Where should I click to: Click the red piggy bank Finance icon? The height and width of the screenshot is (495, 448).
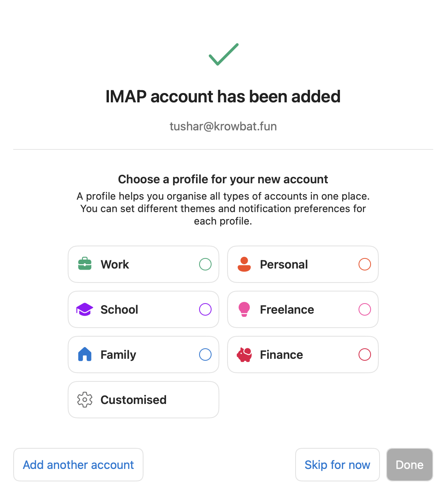[244, 355]
